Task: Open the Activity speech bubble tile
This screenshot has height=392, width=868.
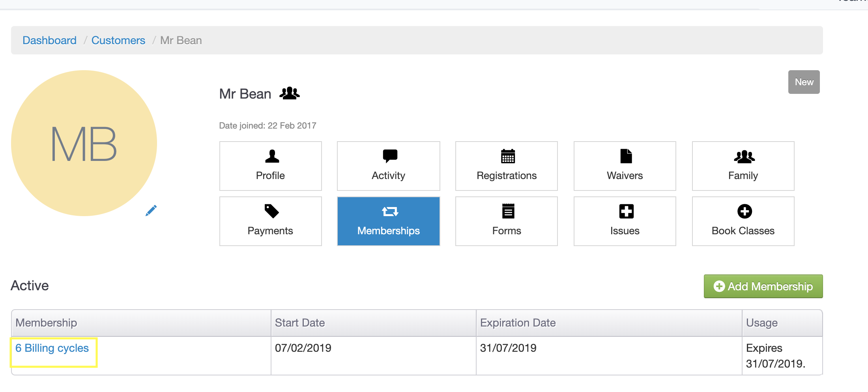Action: tap(388, 166)
